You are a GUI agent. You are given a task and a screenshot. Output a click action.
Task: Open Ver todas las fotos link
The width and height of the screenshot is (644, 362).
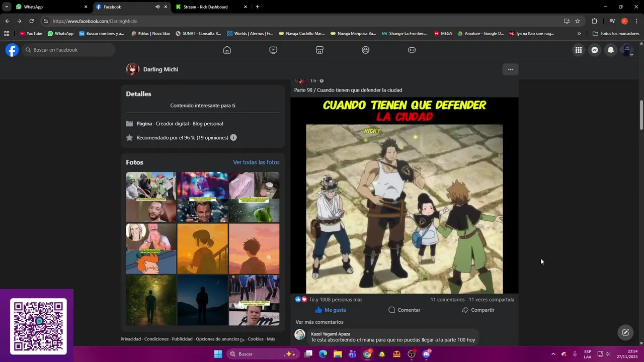256,162
